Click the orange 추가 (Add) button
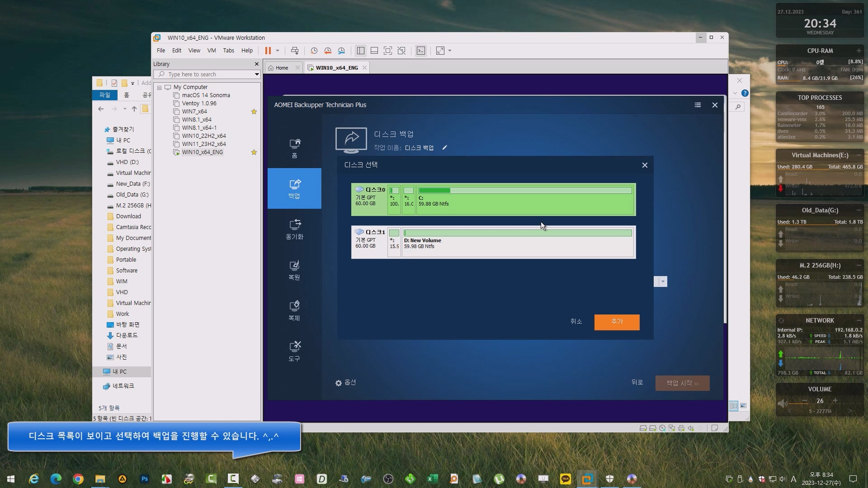 point(617,322)
